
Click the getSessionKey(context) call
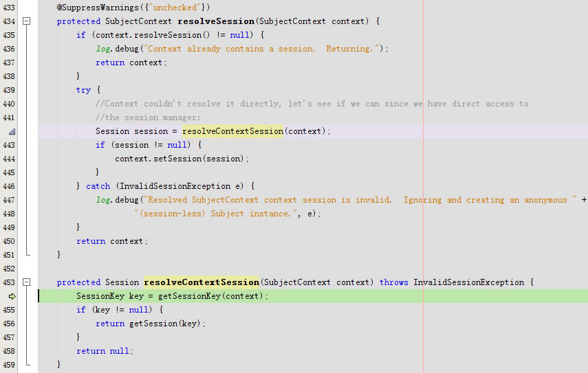pos(210,296)
